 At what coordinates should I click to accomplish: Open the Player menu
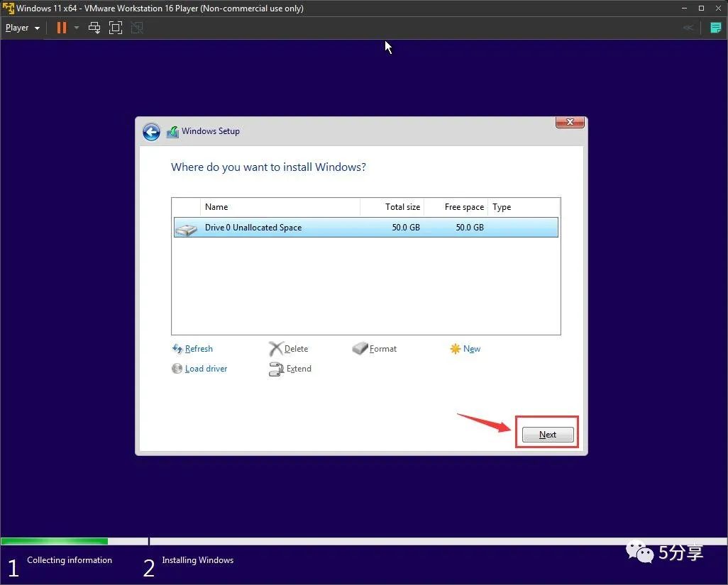tap(22, 28)
